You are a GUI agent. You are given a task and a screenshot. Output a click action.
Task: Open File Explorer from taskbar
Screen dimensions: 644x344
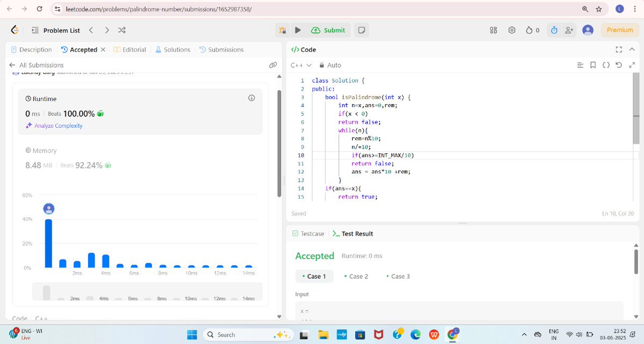click(323, 334)
